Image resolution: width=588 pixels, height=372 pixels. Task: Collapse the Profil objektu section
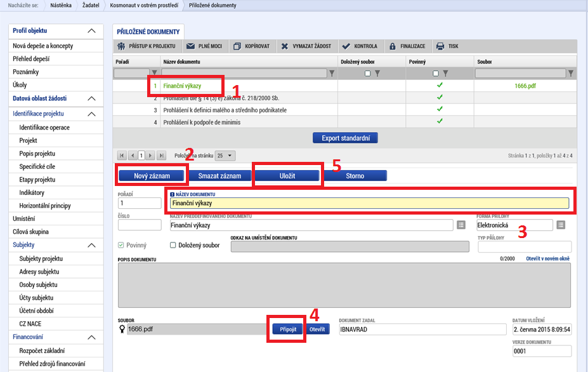coord(91,30)
